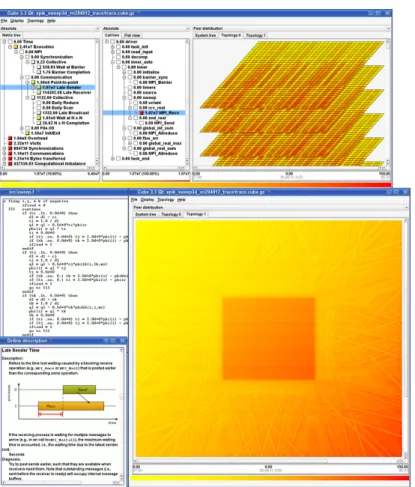Switch to System tree tab in top window
Viewport: 415px width, 487px height.
[x=205, y=35]
